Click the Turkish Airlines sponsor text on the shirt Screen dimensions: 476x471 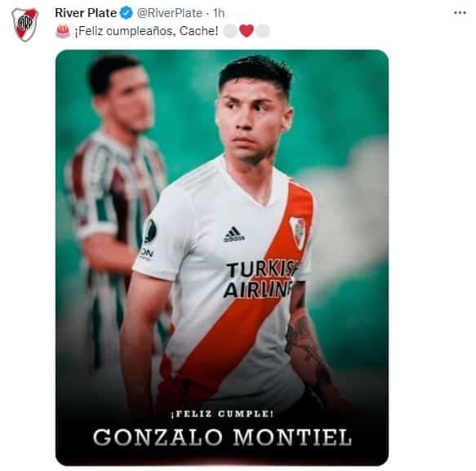pyautogui.click(x=260, y=280)
